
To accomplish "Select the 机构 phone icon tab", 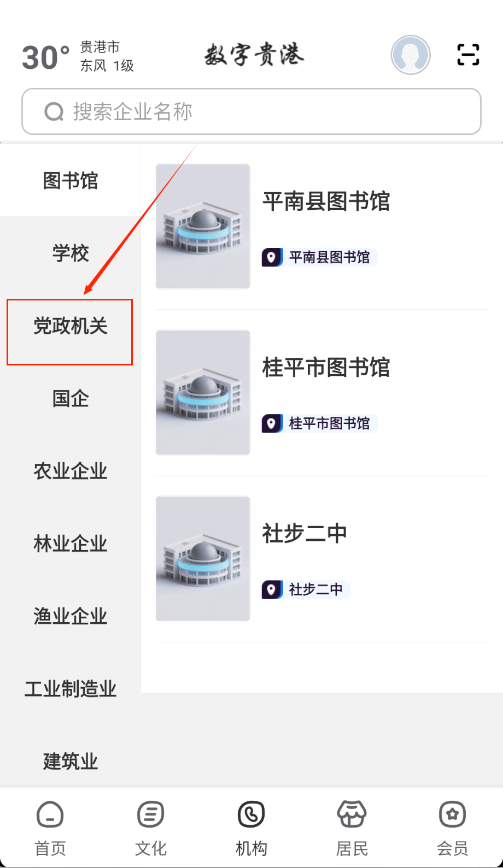I will coord(251,814).
